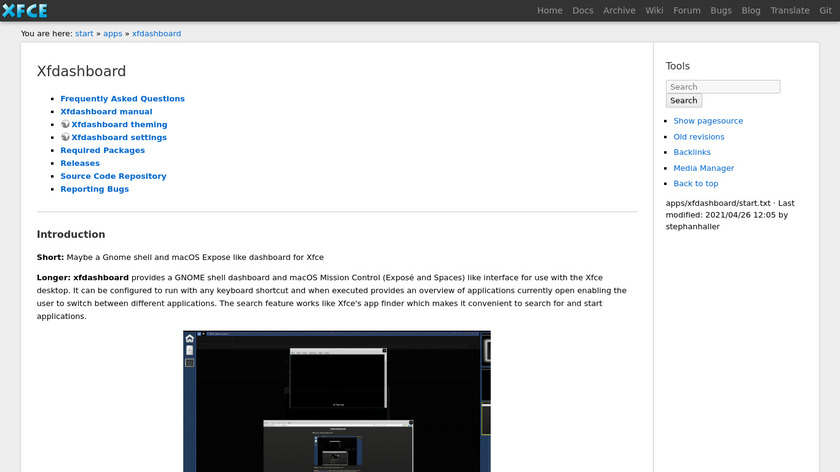Click the Tools sidebar heading

point(677,66)
